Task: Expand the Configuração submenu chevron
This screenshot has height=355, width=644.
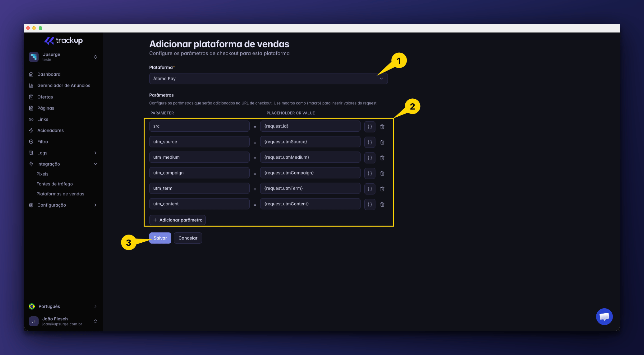Action: 95,205
